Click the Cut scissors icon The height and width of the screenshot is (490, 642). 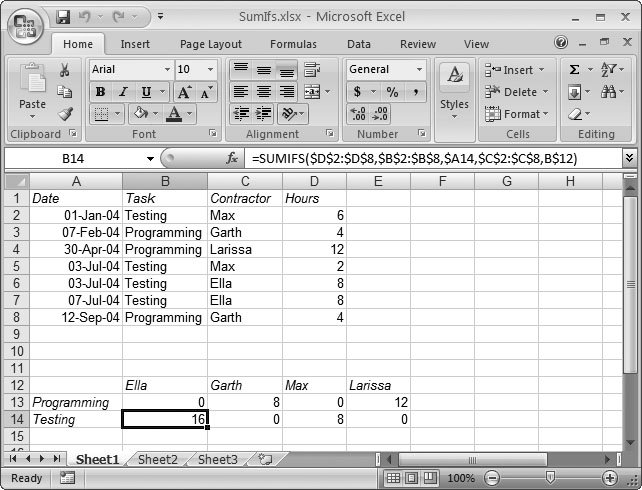65,70
